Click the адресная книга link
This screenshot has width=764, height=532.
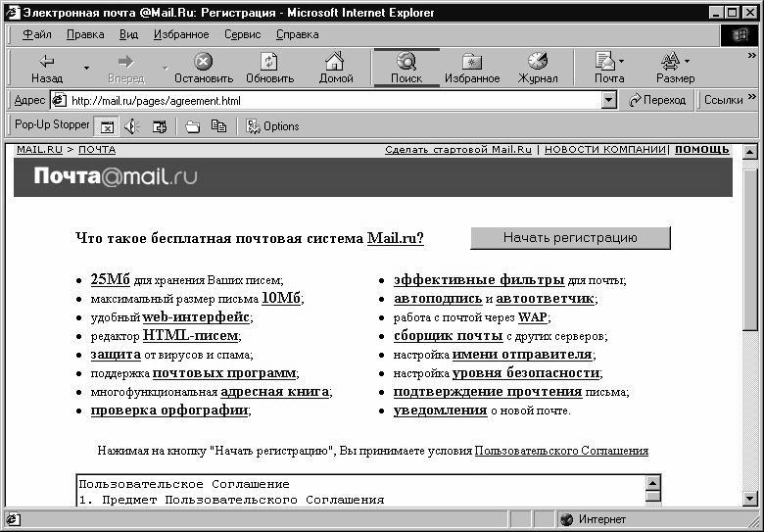(x=275, y=392)
